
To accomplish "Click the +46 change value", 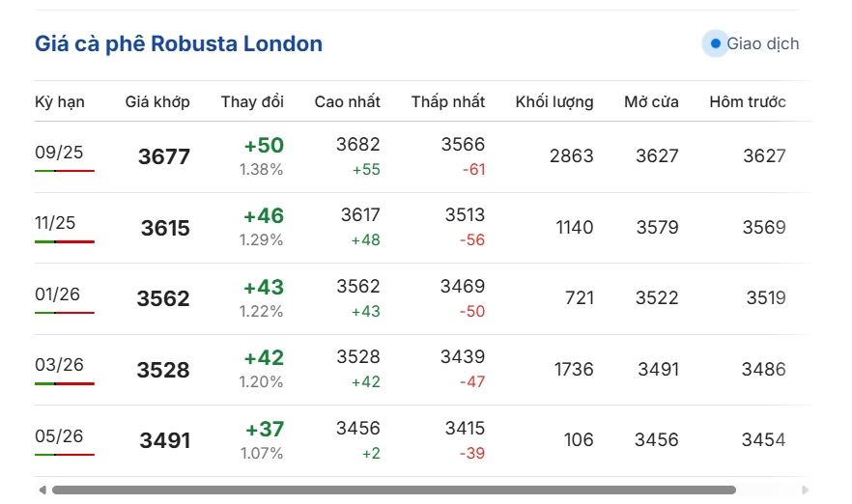I will [x=264, y=216].
